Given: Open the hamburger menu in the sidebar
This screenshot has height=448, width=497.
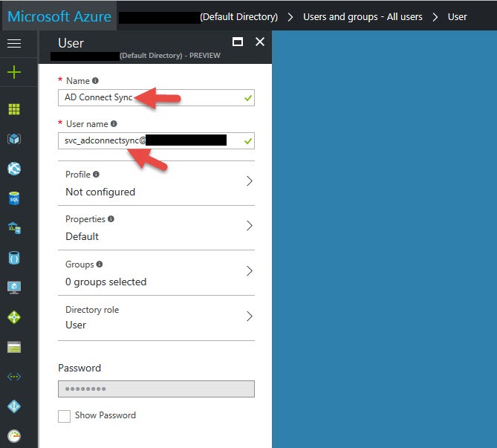Looking at the screenshot, I should point(14,44).
